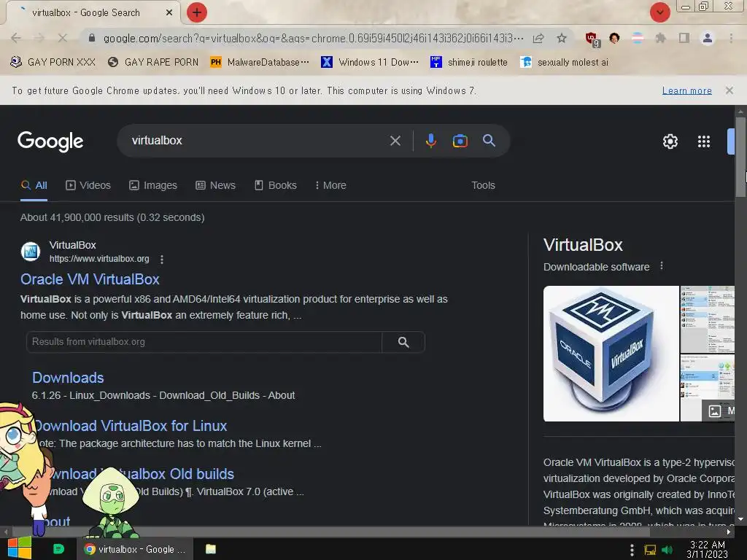Open the search Tools options

pos(483,185)
